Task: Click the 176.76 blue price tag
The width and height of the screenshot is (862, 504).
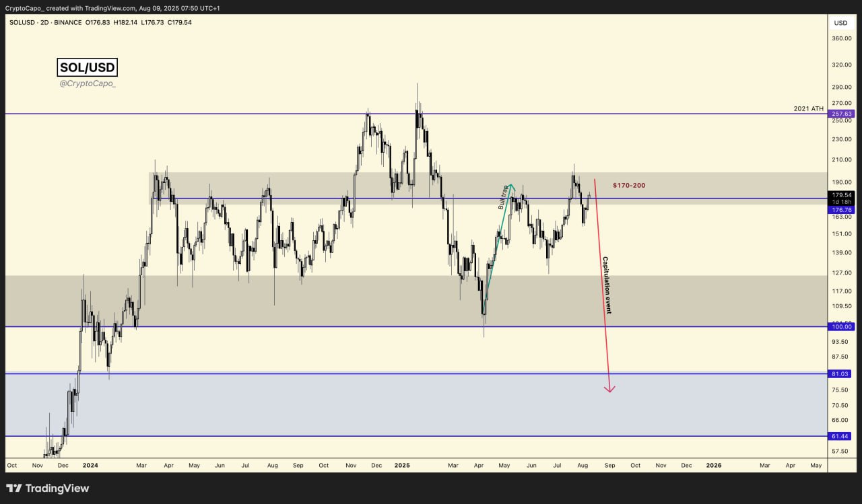Action: point(842,210)
